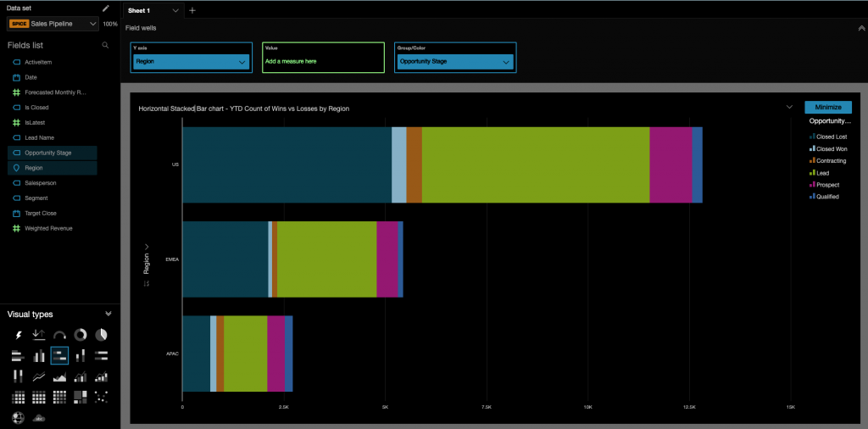
Task: Select the scatter plot visual type
Action: tap(101, 397)
